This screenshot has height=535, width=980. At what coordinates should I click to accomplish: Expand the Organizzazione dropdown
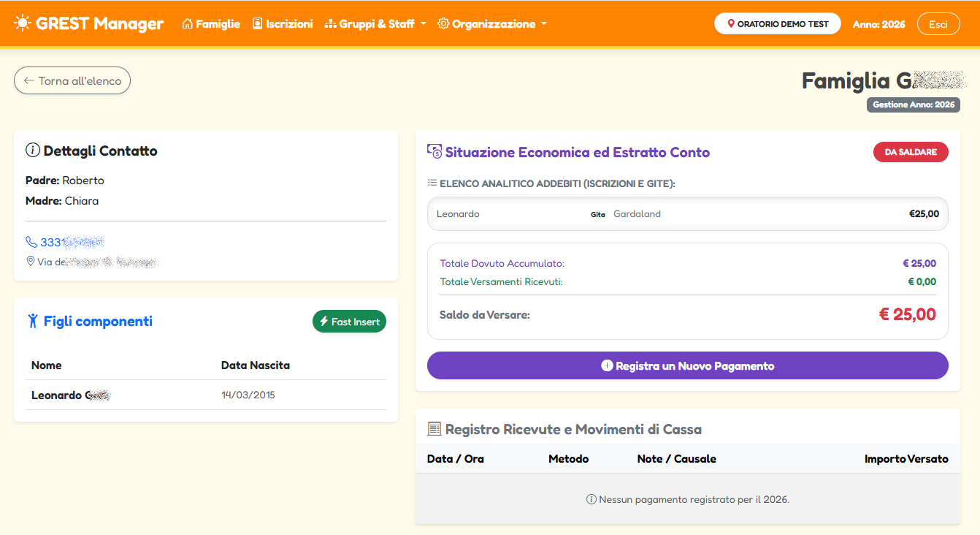coord(492,24)
